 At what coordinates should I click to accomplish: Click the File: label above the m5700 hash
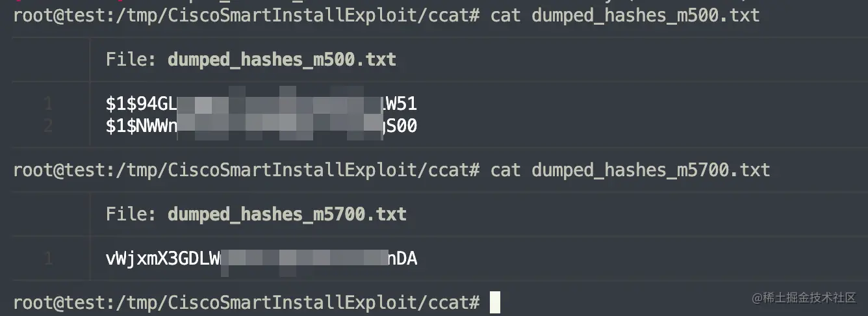[131, 214]
